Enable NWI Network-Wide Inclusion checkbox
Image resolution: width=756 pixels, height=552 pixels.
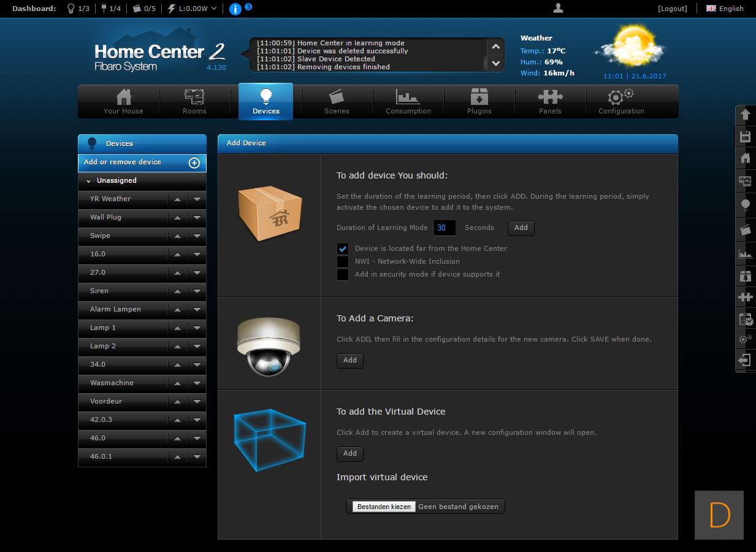click(x=343, y=261)
